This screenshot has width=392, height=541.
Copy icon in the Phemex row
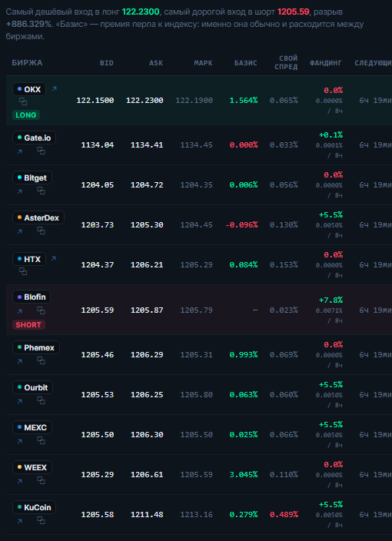(41, 360)
